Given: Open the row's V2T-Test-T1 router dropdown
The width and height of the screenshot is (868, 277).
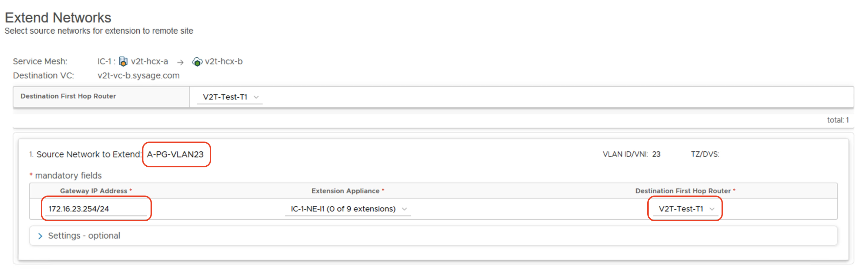Looking at the screenshot, I should coord(686,209).
